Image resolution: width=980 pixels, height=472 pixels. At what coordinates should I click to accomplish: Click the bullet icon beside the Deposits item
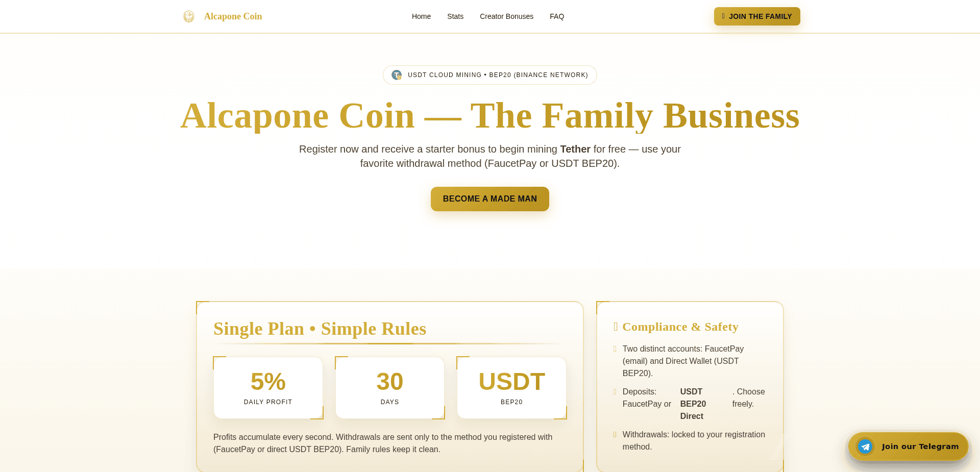tap(615, 392)
